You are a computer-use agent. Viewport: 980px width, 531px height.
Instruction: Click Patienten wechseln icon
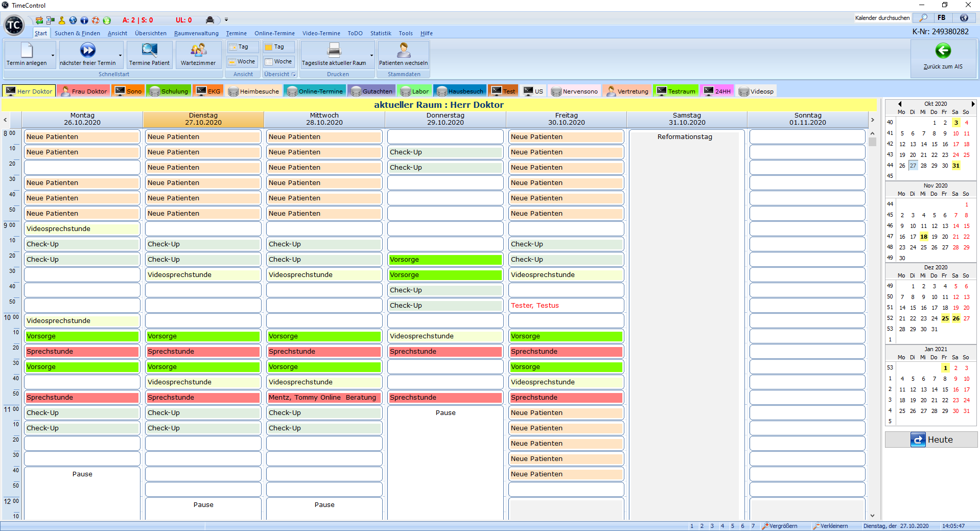pyautogui.click(x=403, y=51)
